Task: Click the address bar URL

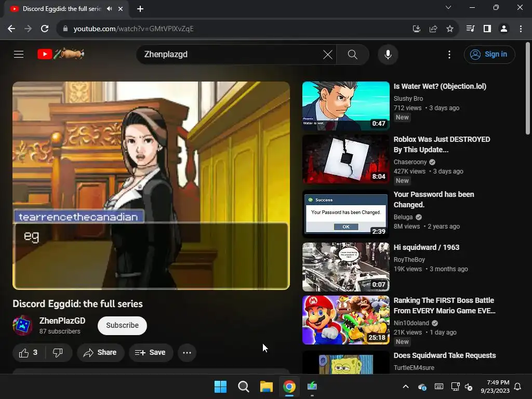Action: (134, 29)
